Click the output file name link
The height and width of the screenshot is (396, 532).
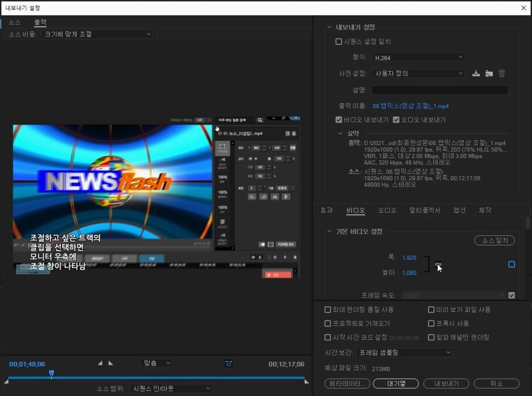point(410,106)
